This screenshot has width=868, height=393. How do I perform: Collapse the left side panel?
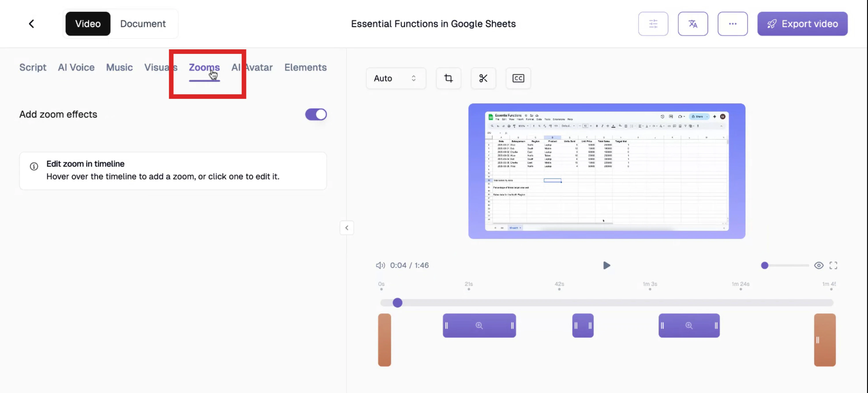(x=347, y=228)
